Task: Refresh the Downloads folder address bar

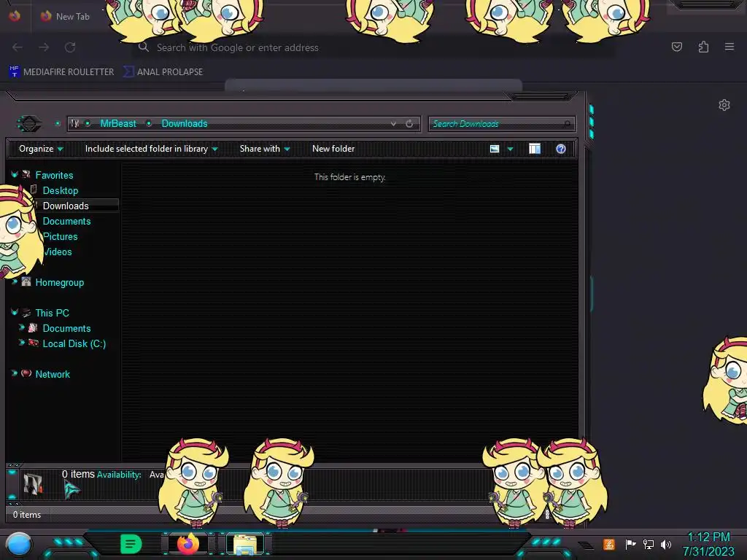Action: [x=409, y=124]
